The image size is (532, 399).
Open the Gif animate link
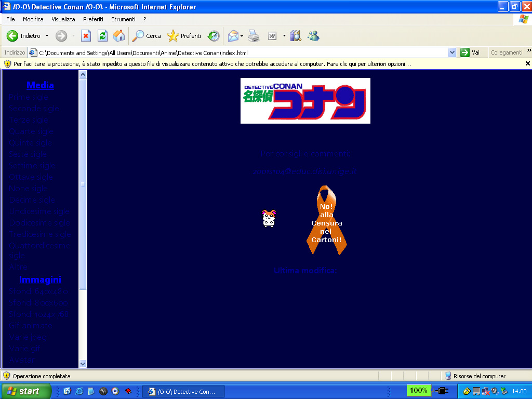[x=31, y=326]
